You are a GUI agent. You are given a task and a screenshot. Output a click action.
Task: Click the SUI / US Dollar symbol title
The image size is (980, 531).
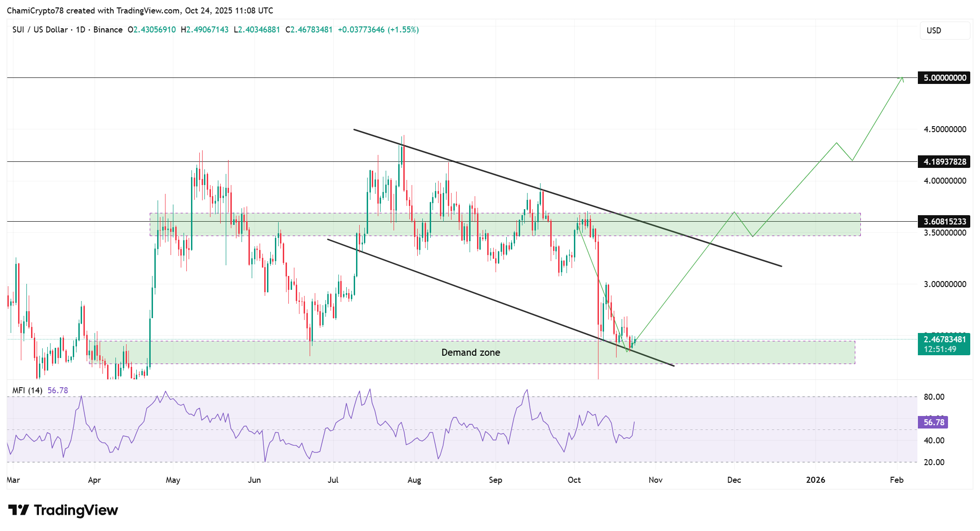click(40, 30)
